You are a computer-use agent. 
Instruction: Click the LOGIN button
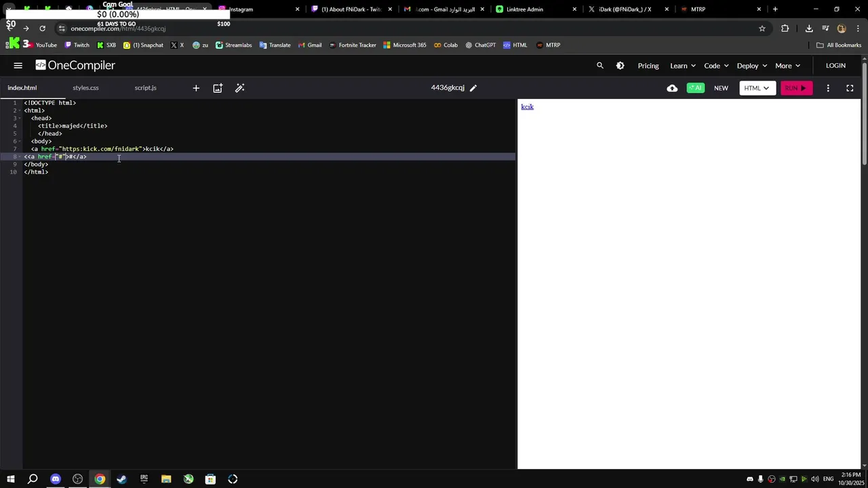point(835,66)
